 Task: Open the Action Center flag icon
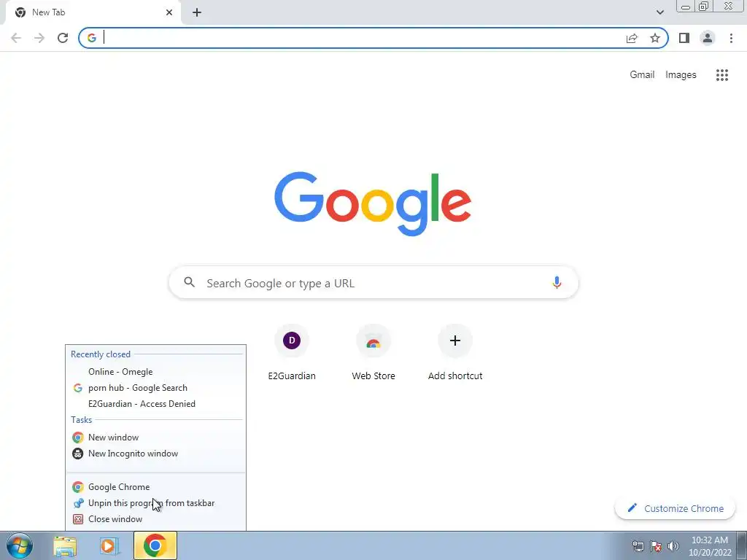click(656, 546)
